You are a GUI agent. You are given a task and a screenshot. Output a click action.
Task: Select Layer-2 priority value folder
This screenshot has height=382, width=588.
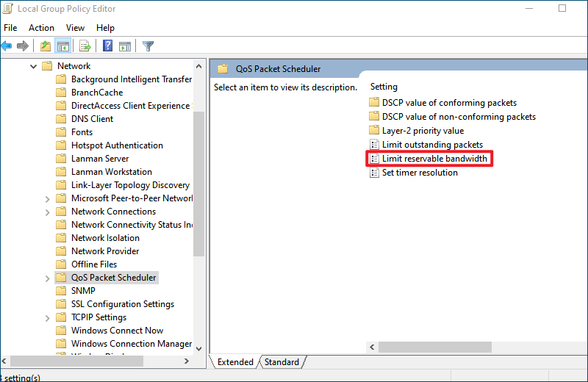tap(423, 131)
